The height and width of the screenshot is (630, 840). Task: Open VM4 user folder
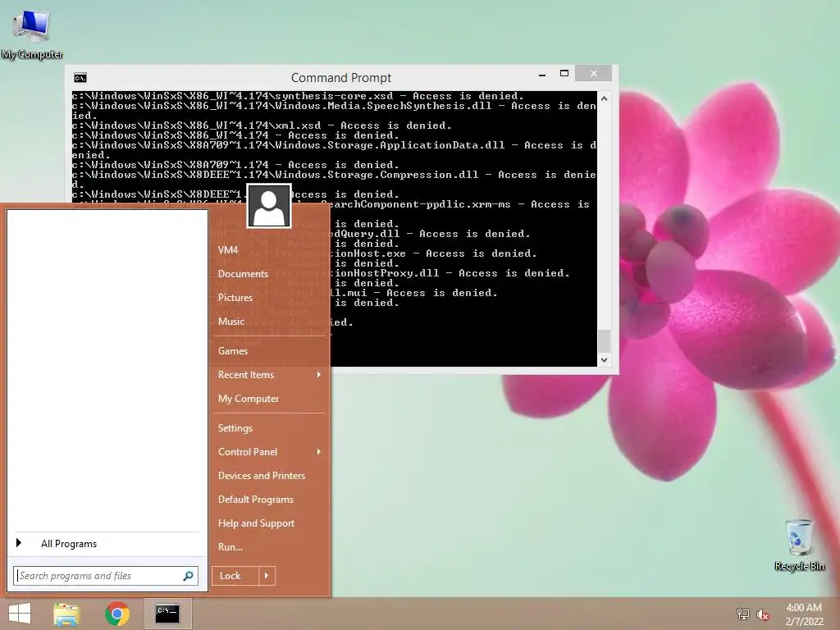pyautogui.click(x=228, y=250)
